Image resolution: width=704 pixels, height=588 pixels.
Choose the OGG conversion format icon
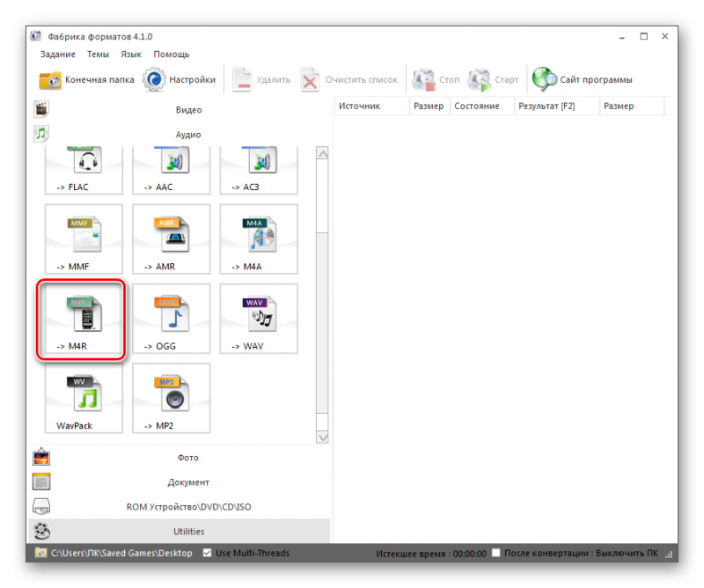[172, 319]
